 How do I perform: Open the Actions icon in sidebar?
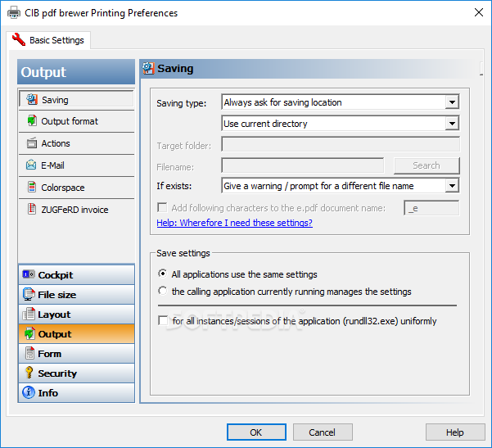[32, 143]
